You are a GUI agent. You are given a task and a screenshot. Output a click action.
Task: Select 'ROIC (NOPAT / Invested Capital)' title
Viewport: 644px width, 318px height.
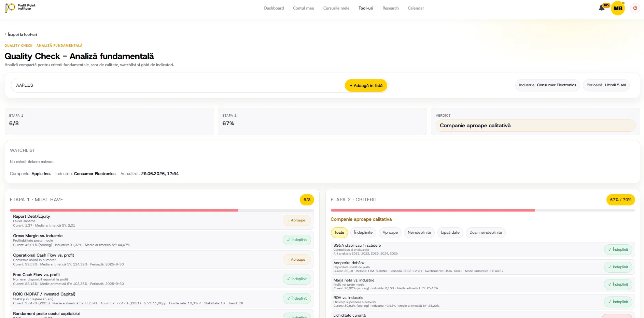click(x=44, y=294)
